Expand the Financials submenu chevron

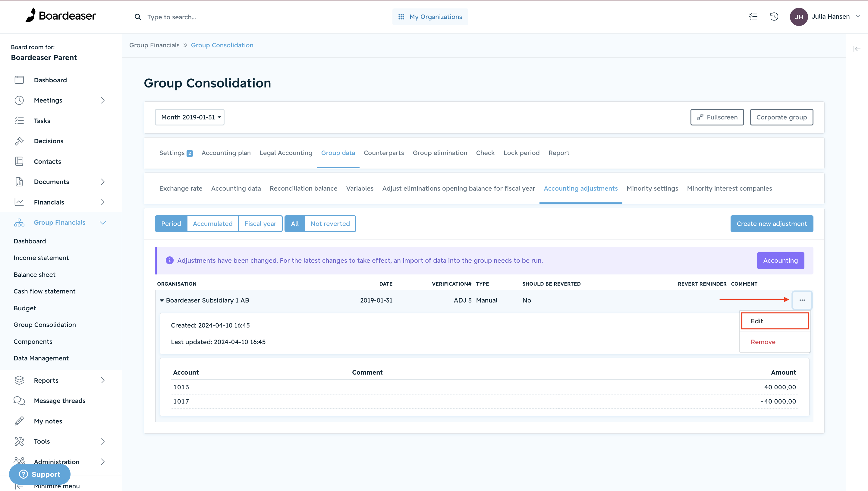coord(103,202)
